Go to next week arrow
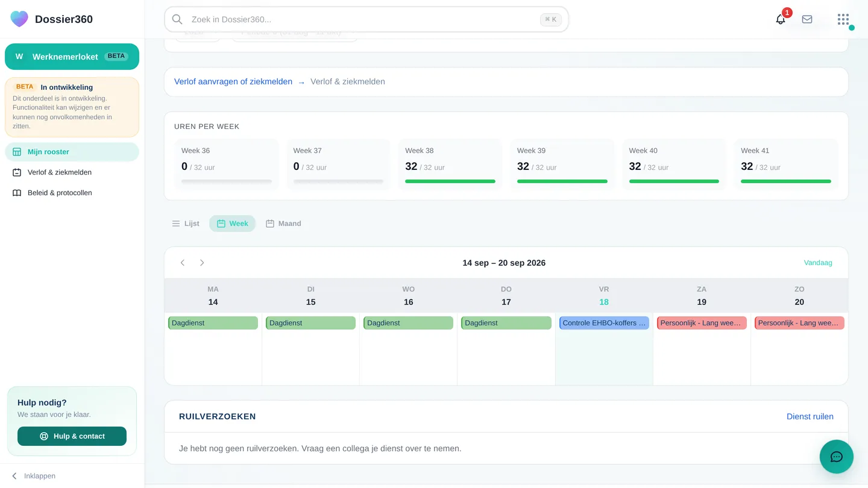Screen dimensions: 868x488 tap(202, 263)
